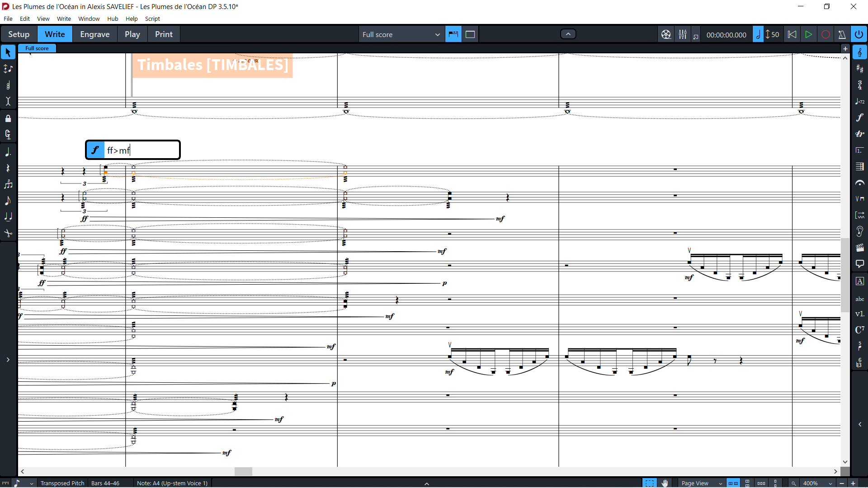
Task: Open Lyrics v1 tool on right toolbox
Action: 860,314
